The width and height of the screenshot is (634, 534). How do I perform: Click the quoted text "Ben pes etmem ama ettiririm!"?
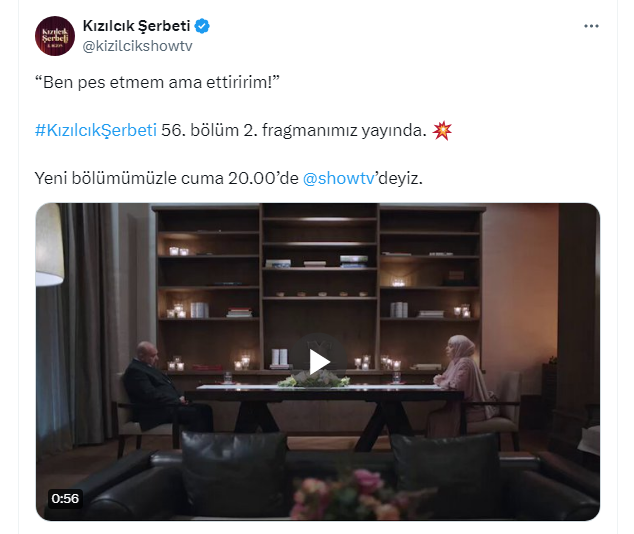(x=157, y=82)
